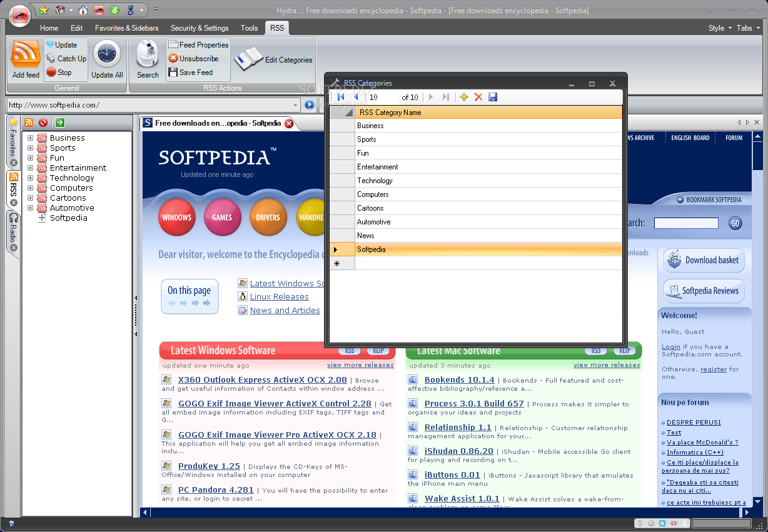Select the Softpedia item in feed tree
Image resolution: width=768 pixels, height=532 pixels.
point(69,218)
